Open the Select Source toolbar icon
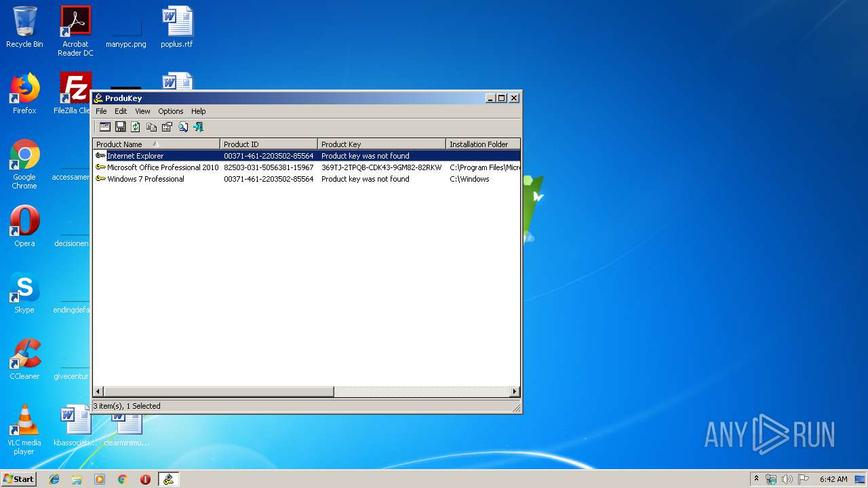 click(x=104, y=127)
